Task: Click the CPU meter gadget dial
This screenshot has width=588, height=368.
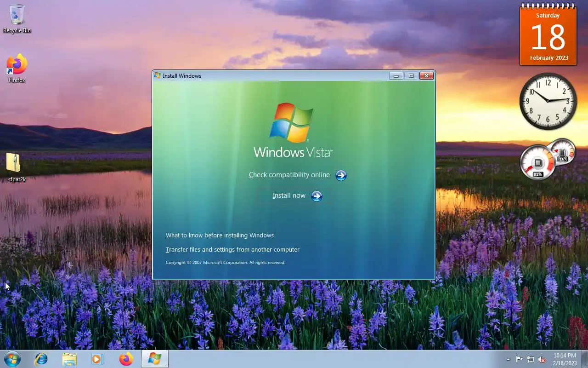Action: 537,163
